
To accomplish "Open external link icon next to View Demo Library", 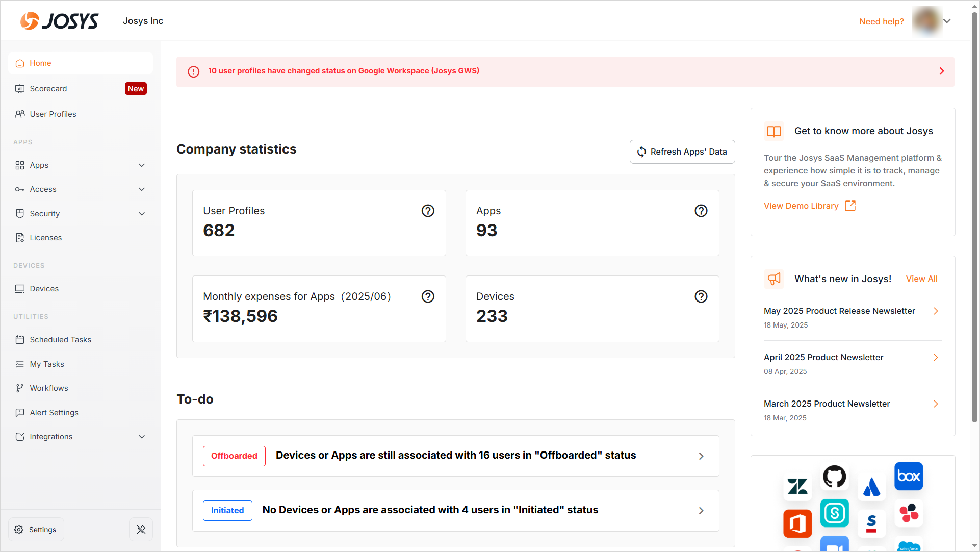I will [850, 206].
